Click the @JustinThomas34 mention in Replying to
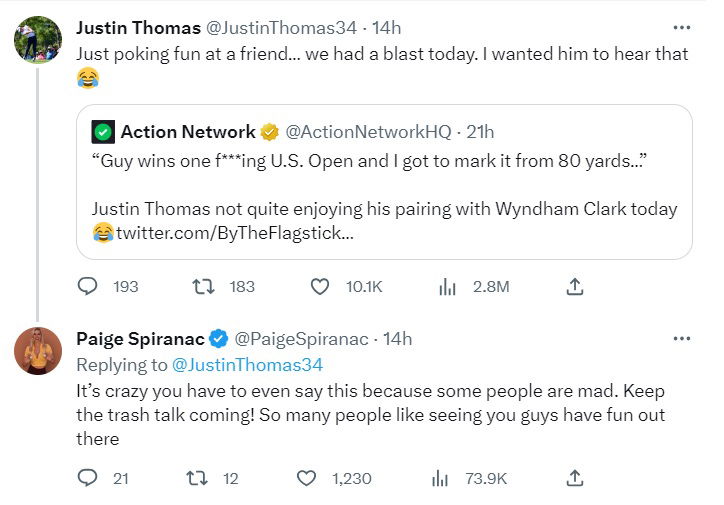724x505 pixels. pos(247,364)
